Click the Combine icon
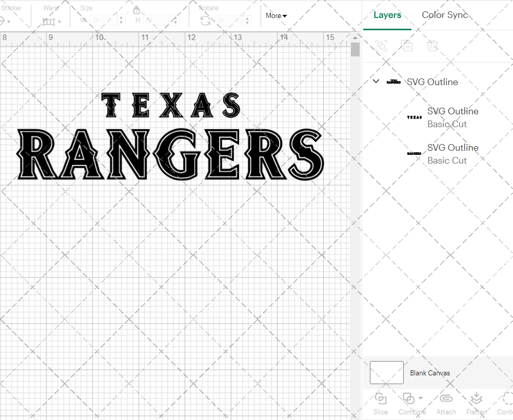 (409, 398)
